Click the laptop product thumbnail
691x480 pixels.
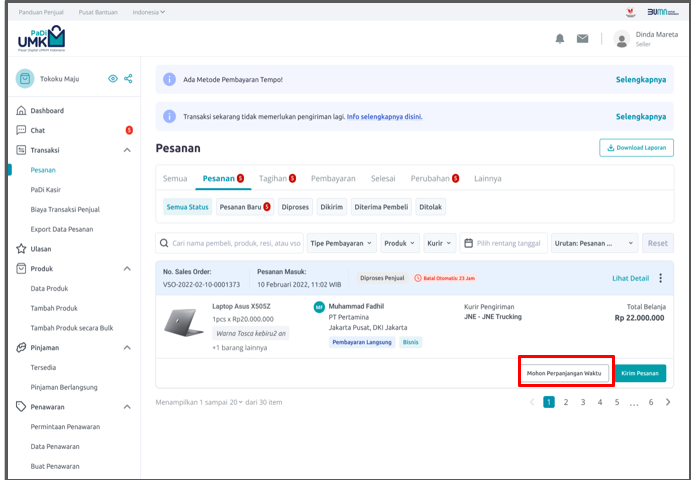point(186,322)
